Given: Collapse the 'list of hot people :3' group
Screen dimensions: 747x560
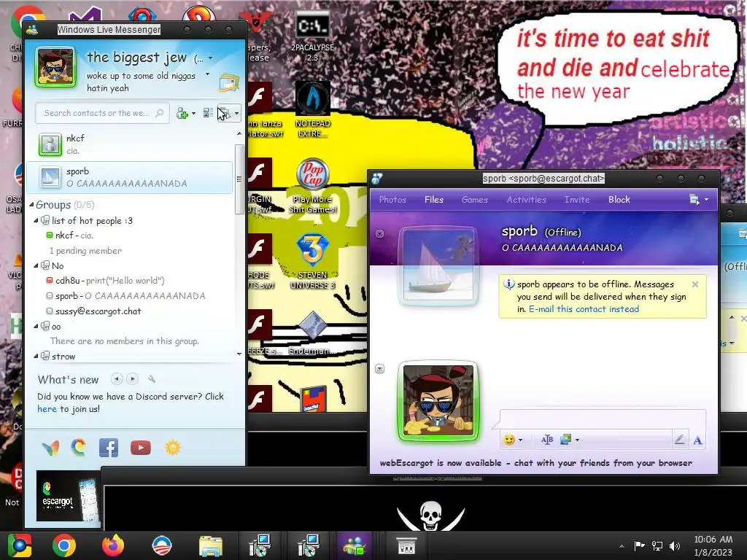Looking at the screenshot, I should [36, 220].
